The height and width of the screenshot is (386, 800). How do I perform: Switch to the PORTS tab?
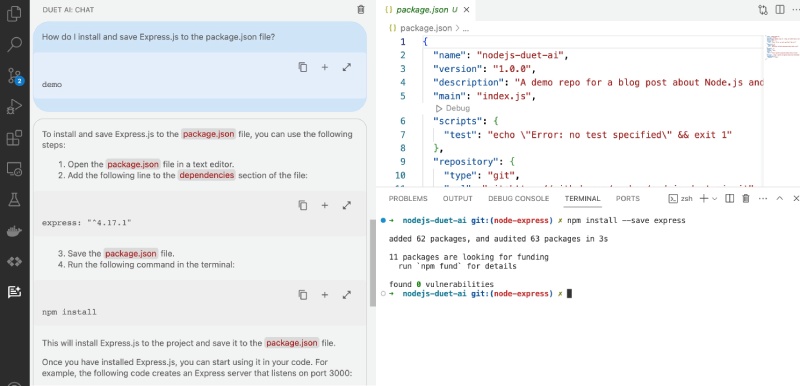click(628, 198)
